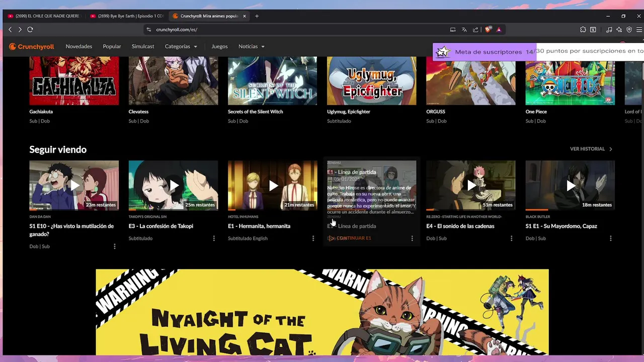Play Black Butler S1 E1 thumbnail
This screenshot has width=644, height=362.
click(x=570, y=186)
